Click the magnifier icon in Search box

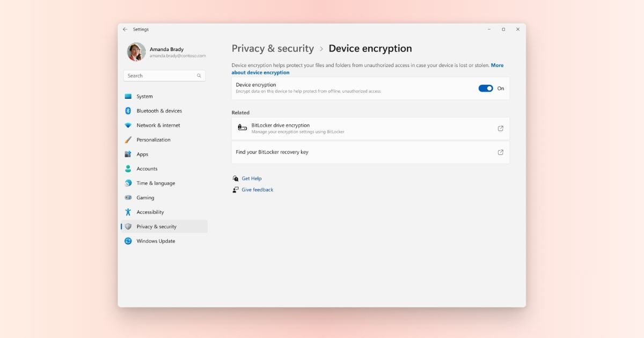tap(199, 76)
